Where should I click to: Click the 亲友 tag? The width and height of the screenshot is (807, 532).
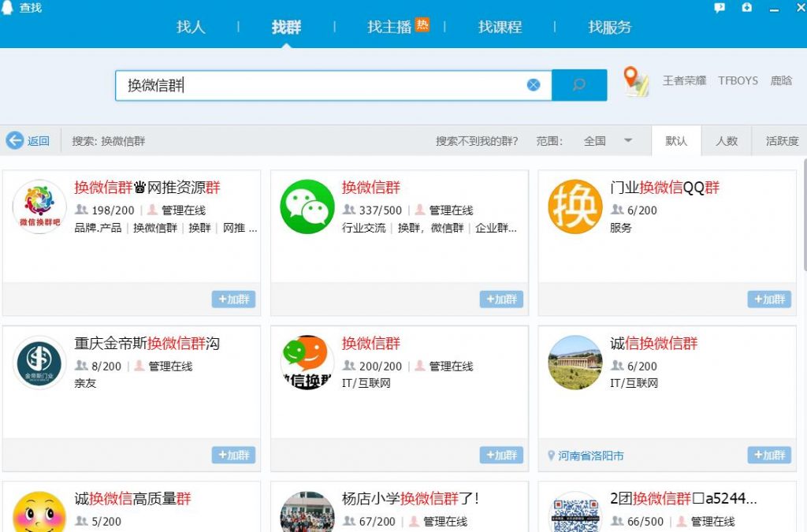coord(85,383)
